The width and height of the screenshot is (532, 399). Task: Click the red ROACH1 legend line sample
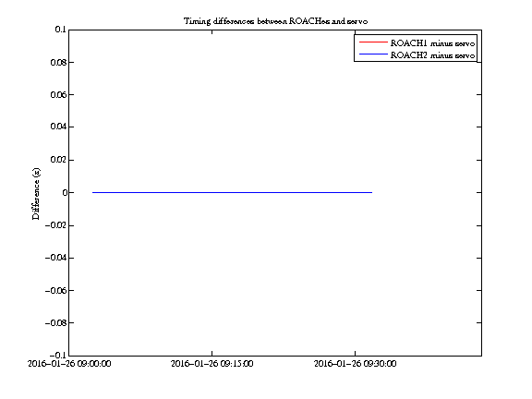click(373, 42)
